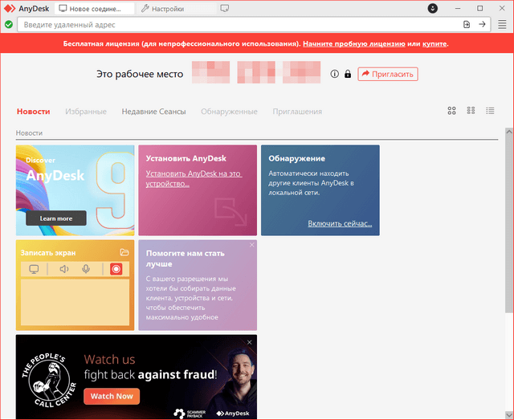
Task: Click the file transfer icon in address bar
Action: 467,25
